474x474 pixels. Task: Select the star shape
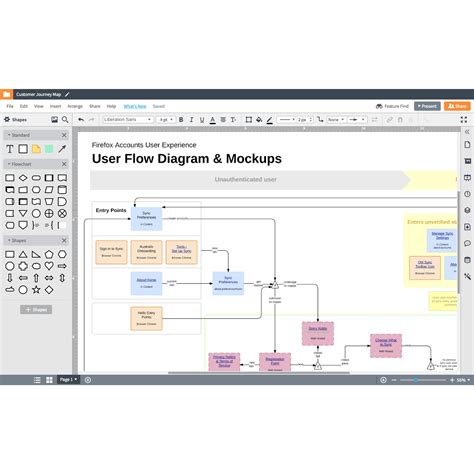coord(36,290)
